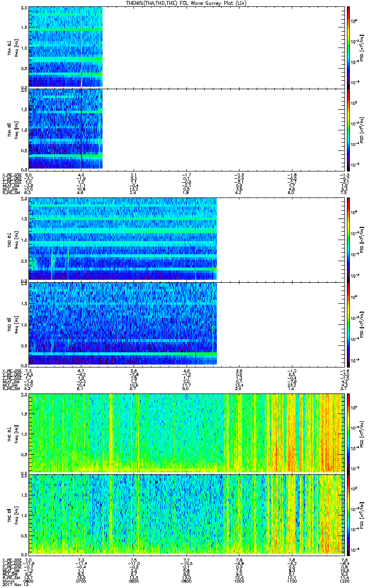Viewport: 368px width, 588px height.
Task: Click the PSD colorbar beside THA B-perpendicular panel
Action: pyautogui.click(x=348, y=47)
